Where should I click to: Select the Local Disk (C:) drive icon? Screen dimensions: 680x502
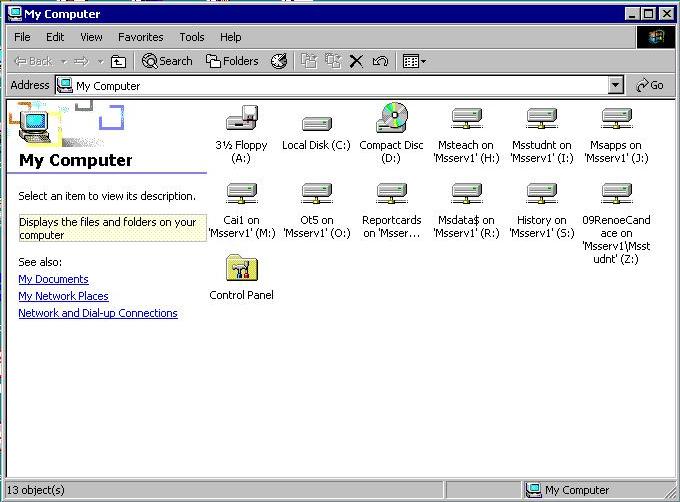[317, 124]
